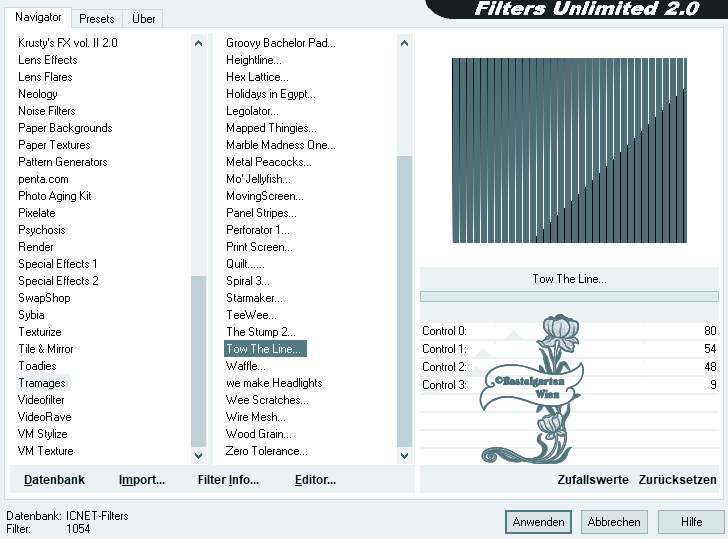Viewport: 728px width, 539px height.
Task: Select Photo Aging Kit category
Action: pyautogui.click(x=55, y=196)
